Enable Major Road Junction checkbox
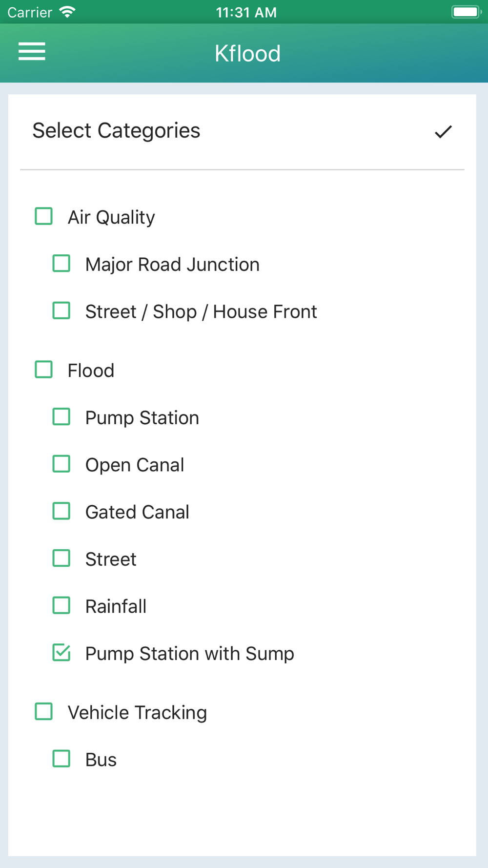 [61, 264]
